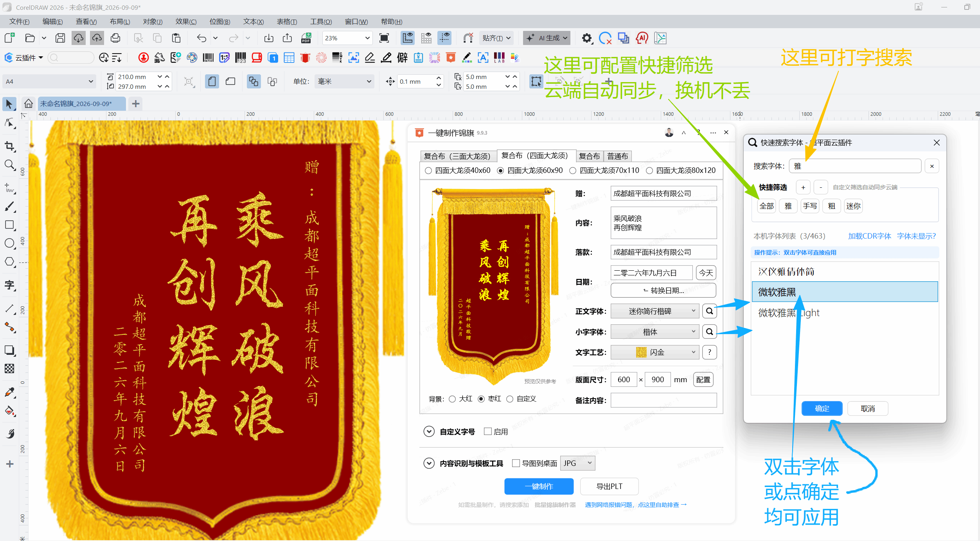Switch to the 复合布 tab

(x=589, y=156)
